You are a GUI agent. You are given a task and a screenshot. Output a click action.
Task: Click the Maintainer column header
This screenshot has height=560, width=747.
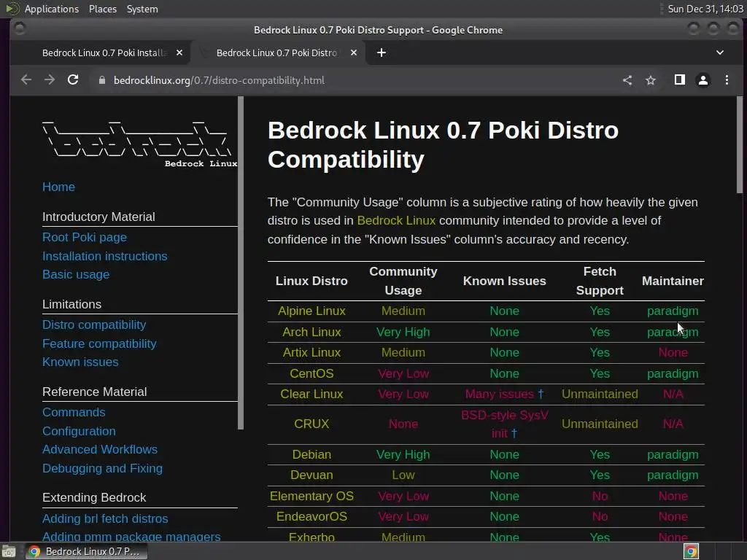coord(673,281)
